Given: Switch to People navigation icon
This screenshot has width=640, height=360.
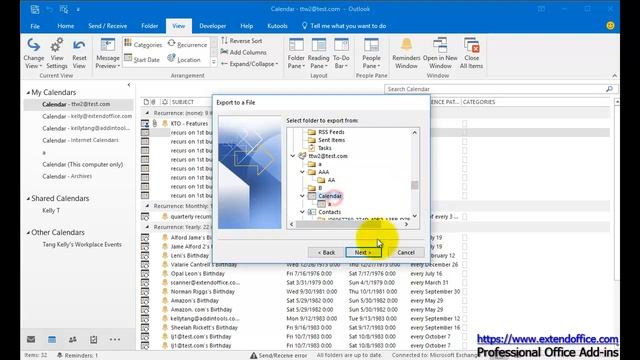Looking at the screenshot, I should click(x=73, y=339).
